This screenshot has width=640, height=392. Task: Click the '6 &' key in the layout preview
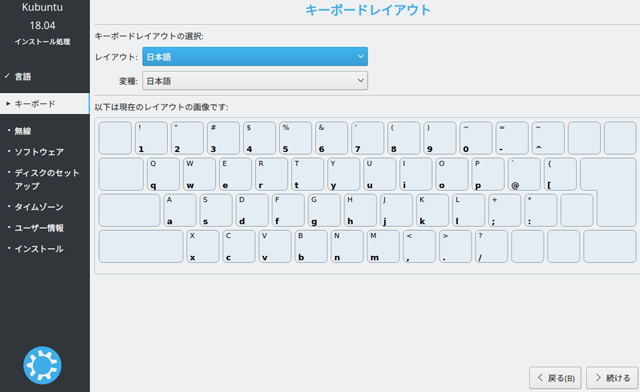331,138
